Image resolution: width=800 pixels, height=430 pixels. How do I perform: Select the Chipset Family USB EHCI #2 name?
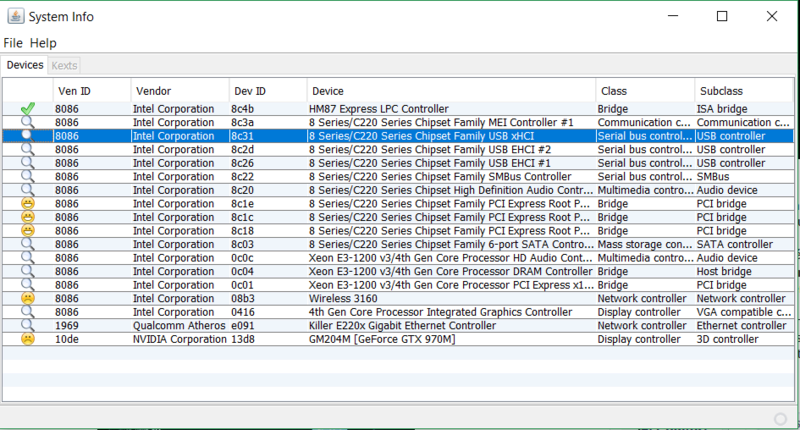(x=430, y=149)
